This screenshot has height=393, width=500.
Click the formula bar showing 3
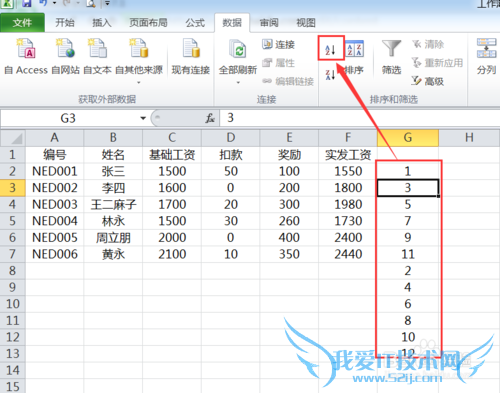(360, 118)
